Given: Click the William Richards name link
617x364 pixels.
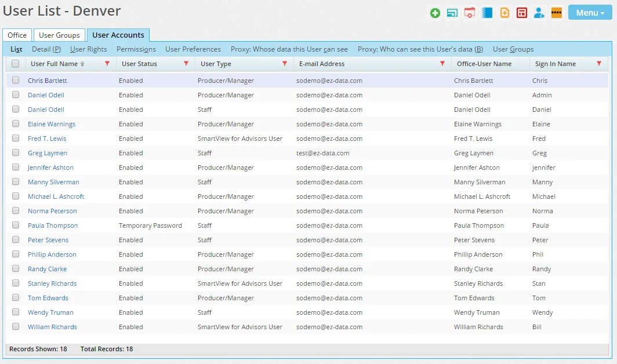Looking at the screenshot, I should click(x=52, y=327).
